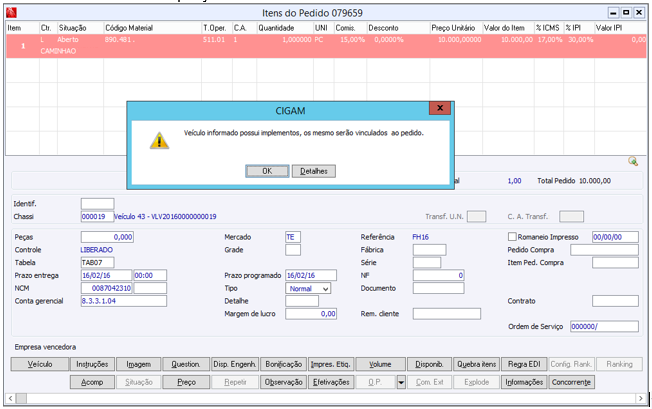Click the Informações button

[x=524, y=382]
